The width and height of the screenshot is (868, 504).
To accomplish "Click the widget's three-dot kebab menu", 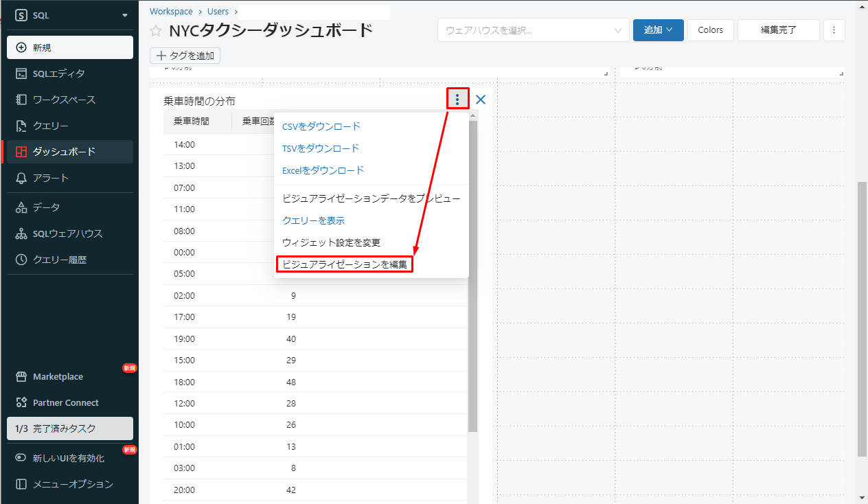I will [457, 99].
